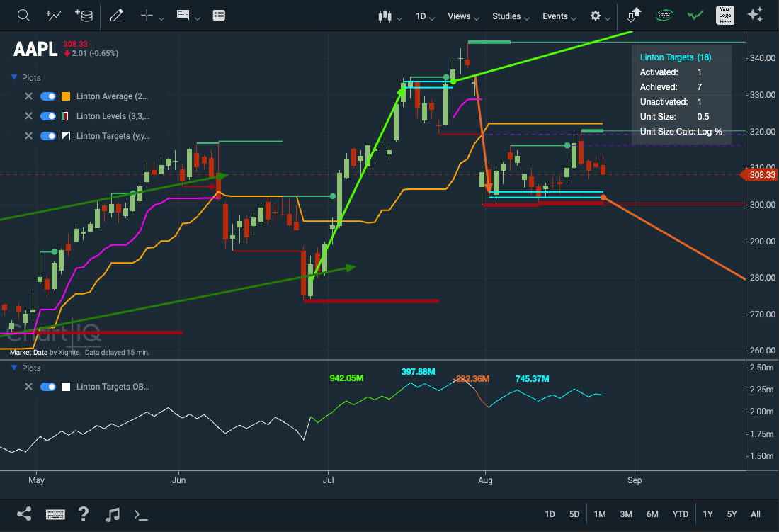Click the info tooltip callout icon
This screenshot has width=779, height=532.
[x=183, y=16]
